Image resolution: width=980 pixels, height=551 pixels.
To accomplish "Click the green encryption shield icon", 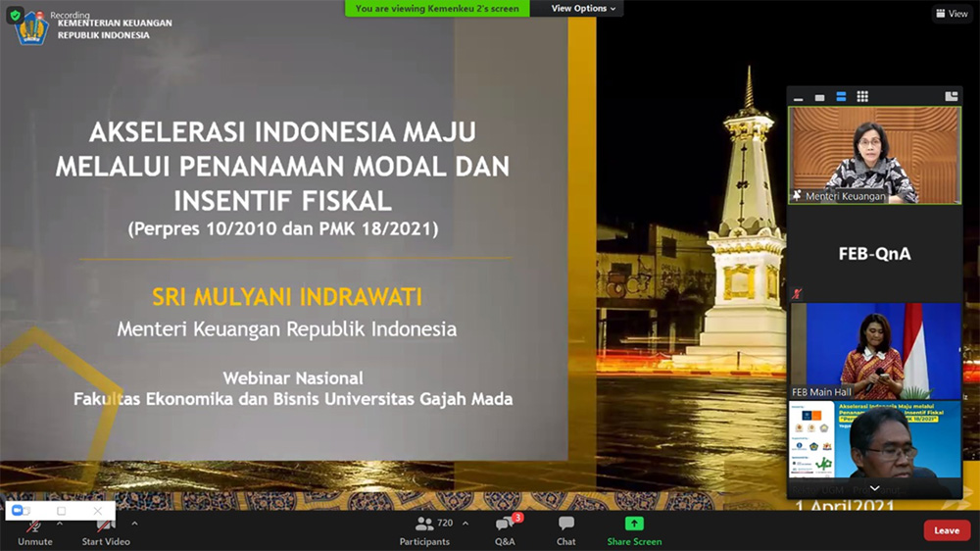I will pos(15,15).
